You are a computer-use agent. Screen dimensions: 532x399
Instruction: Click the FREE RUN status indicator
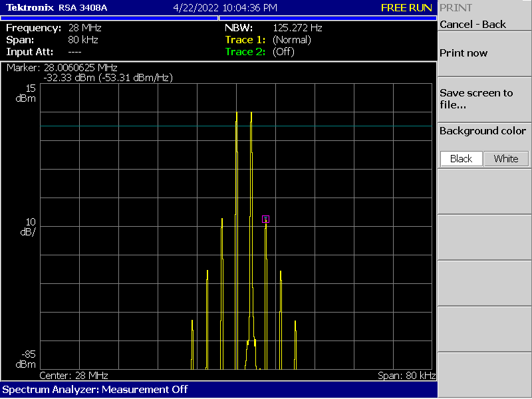click(x=406, y=8)
